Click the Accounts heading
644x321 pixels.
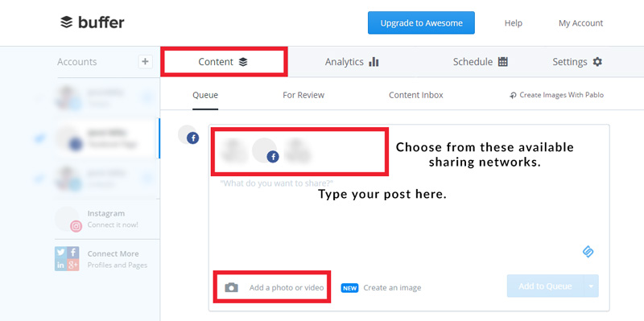click(76, 62)
